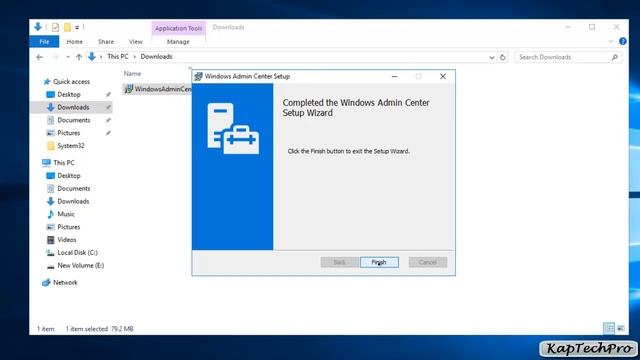Open the Customize Quick Access Toolbar dropdown
Screen dimensions: 640x360
coord(77,28)
